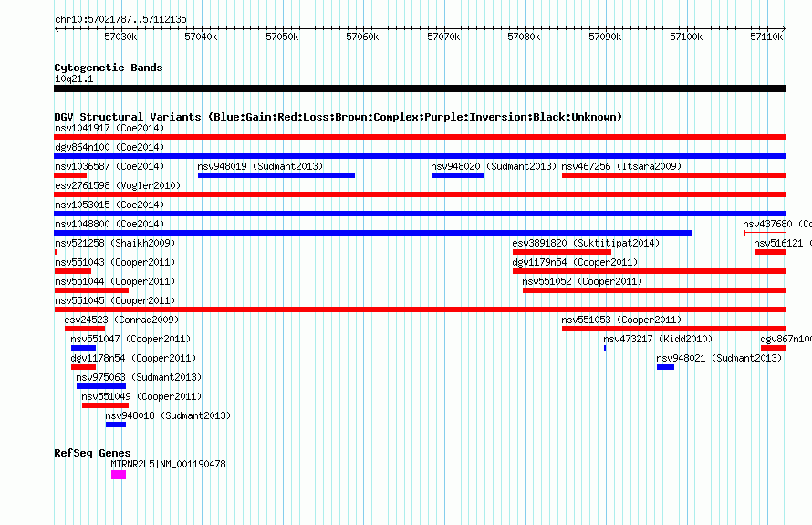
Task: Select the red nsv1041917 loss bar
Action: click(420, 137)
